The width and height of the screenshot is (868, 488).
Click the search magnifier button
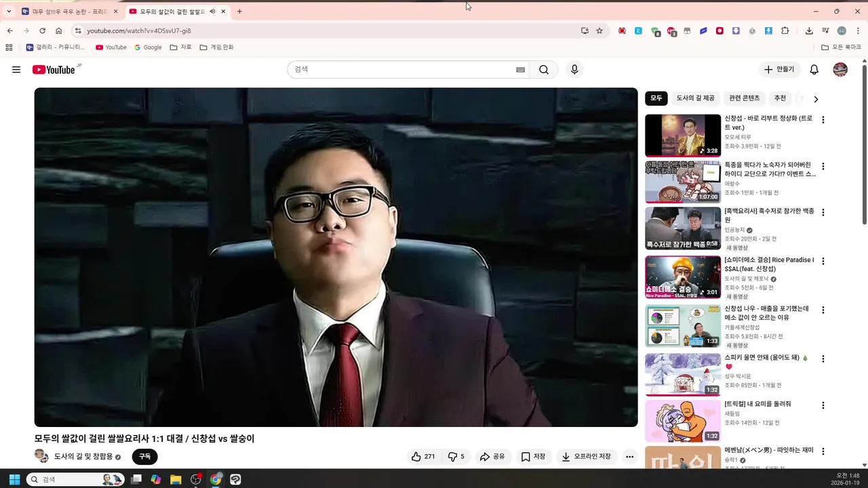click(544, 70)
